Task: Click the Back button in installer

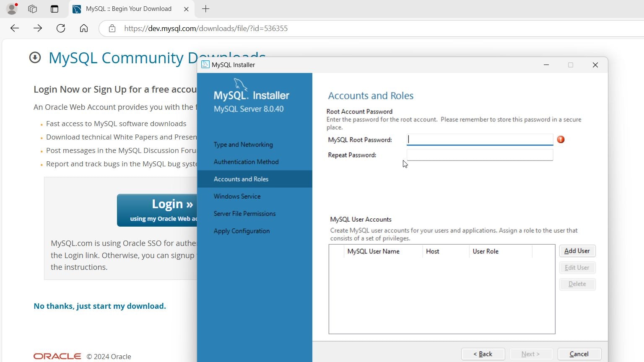Action: pyautogui.click(x=483, y=354)
